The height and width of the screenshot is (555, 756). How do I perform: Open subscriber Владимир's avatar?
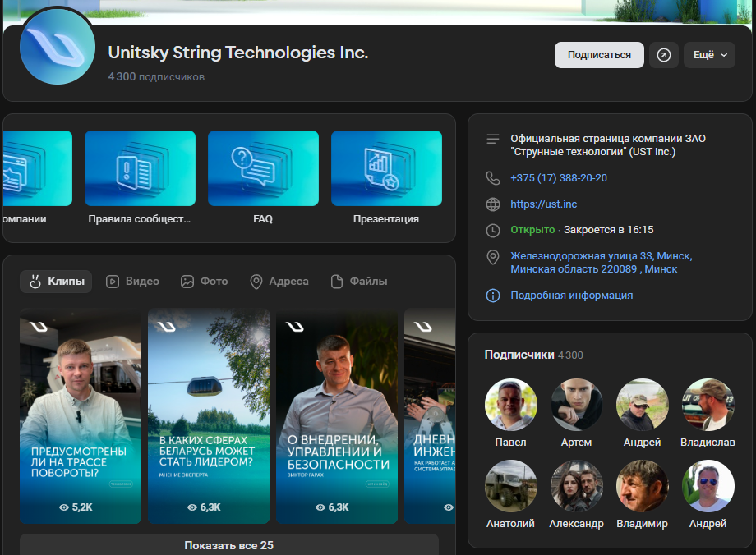[643, 486]
